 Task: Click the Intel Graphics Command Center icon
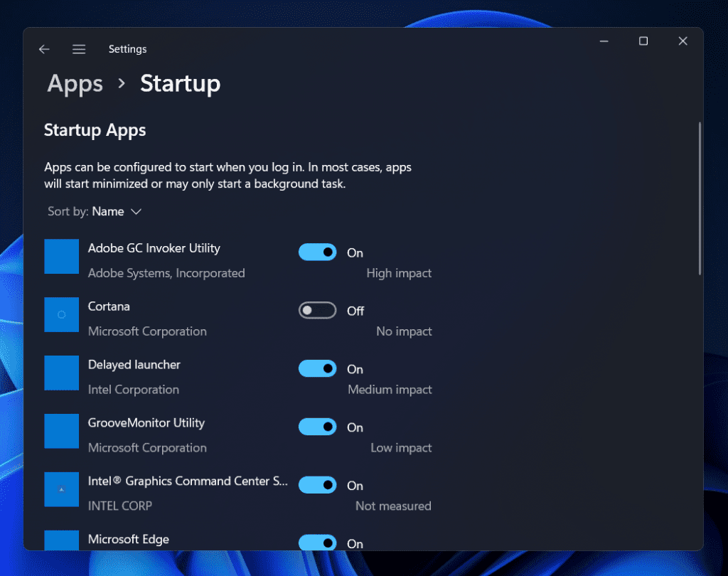pyautogui.click(x=62, y=489)
